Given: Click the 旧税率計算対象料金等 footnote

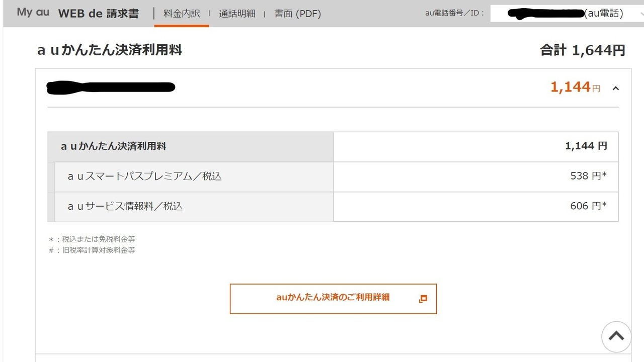Looking at the screenshot, I should tap(92, 250).
